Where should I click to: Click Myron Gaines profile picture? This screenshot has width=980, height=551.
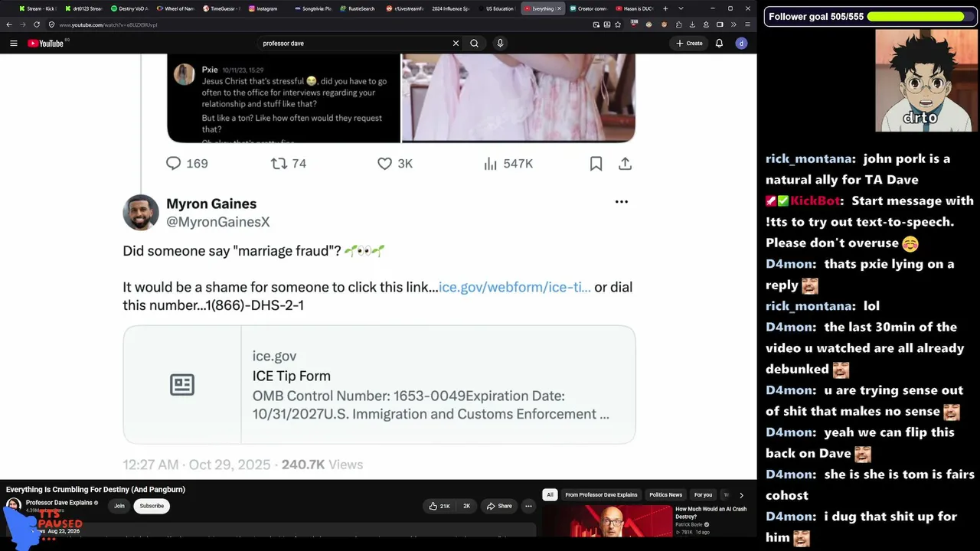[x=141, y=213]
